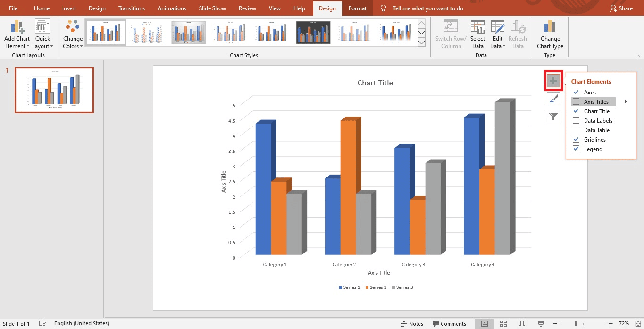Image resolution: width=644 pixels, height=329 pixels.
Task: Select the slide 1 thumbnail
Action: click(54, 90)
